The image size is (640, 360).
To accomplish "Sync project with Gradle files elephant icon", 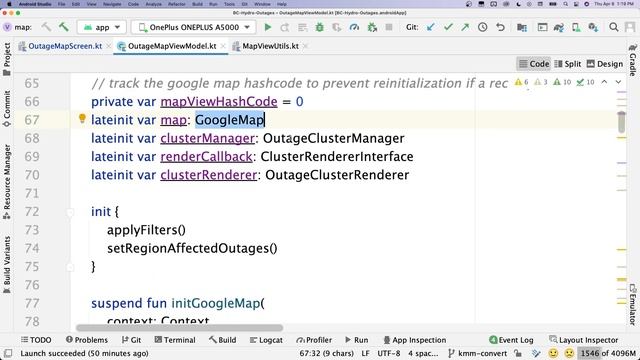I will [x=558, y=27].
